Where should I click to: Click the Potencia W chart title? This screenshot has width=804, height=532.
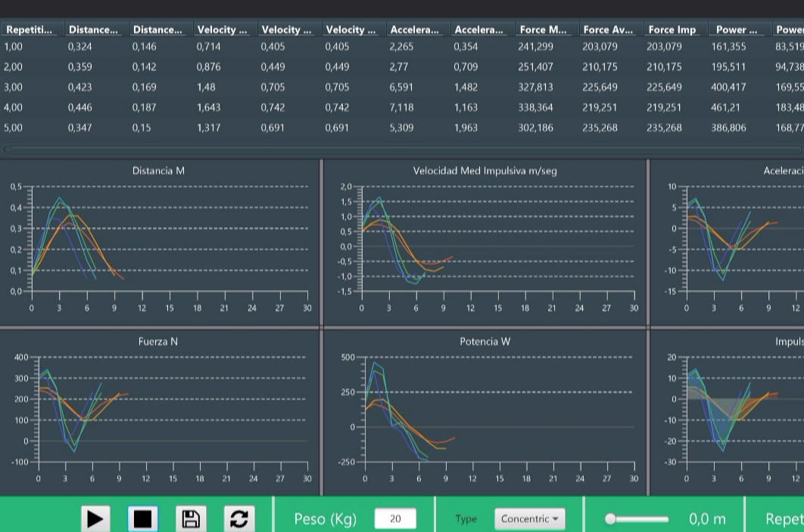coord(485,342)
